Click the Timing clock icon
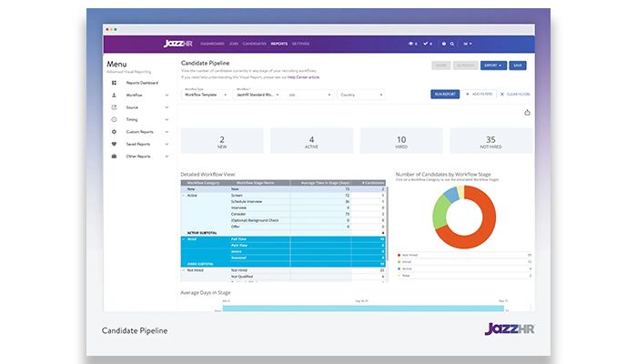The image size is (637, 364). (x=114, y=119)
